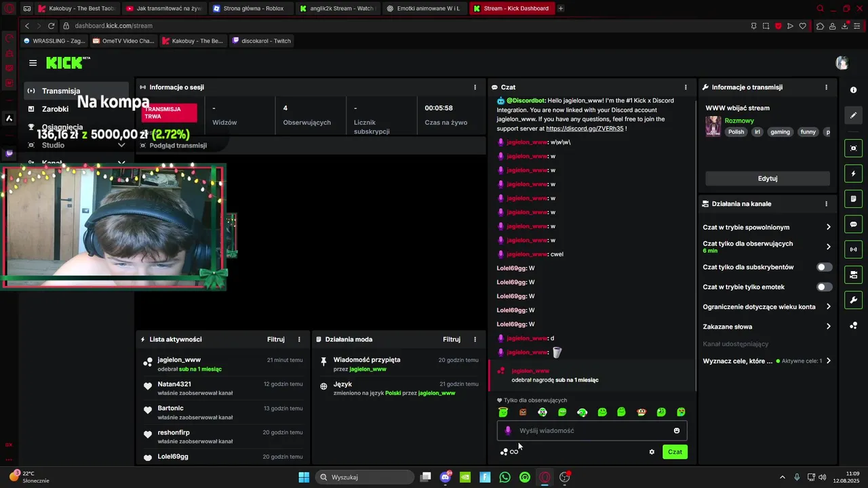Select the pencil edit icon in right toolbar
868x488 pixels.
pos(853,115)
